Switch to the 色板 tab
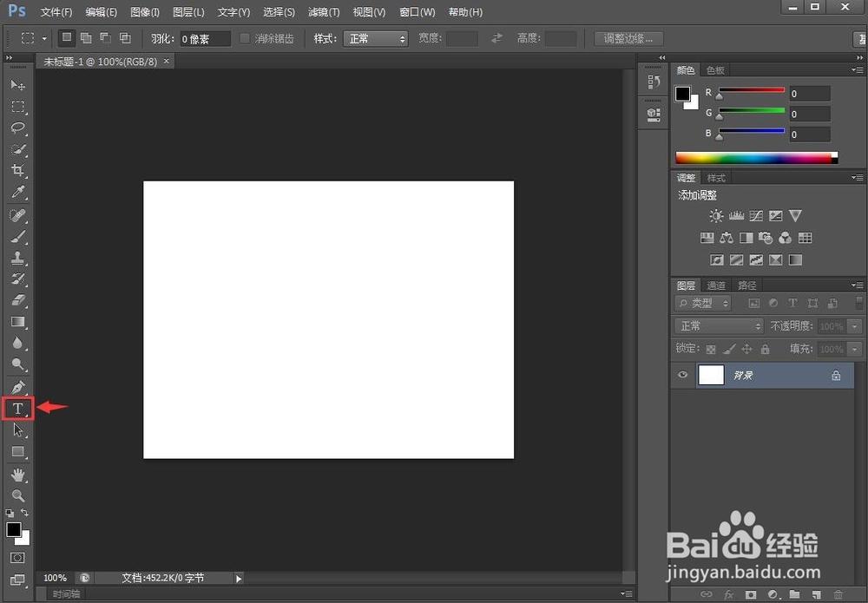Viewport: 868px width, 603px height. pos(715,70)
